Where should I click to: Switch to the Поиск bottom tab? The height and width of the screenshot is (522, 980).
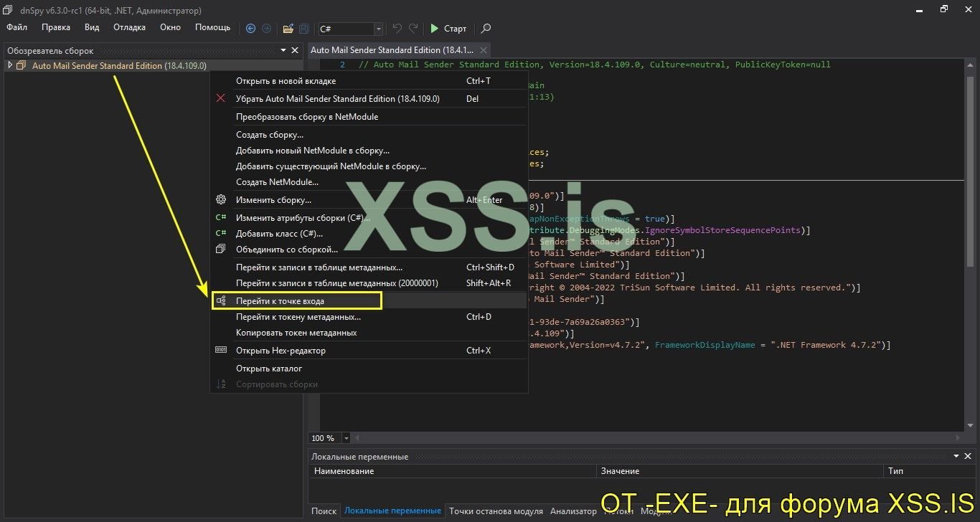click(324, 511)
